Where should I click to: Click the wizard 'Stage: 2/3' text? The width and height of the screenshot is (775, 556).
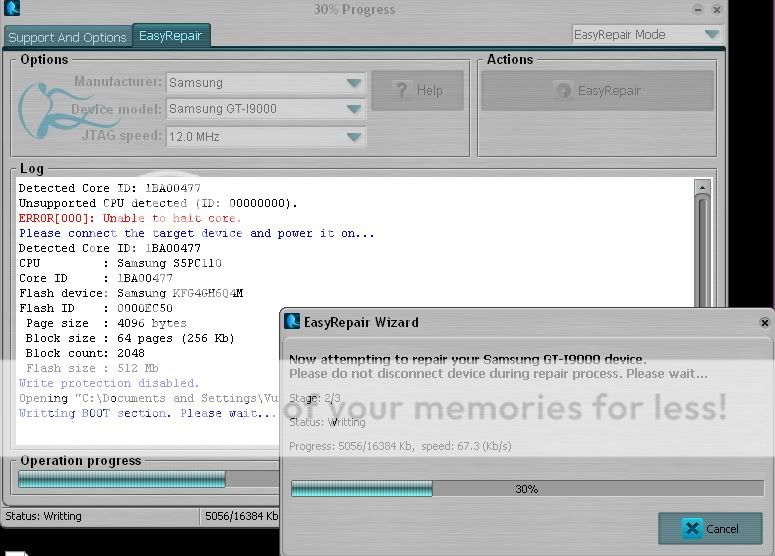pos(315,398)
